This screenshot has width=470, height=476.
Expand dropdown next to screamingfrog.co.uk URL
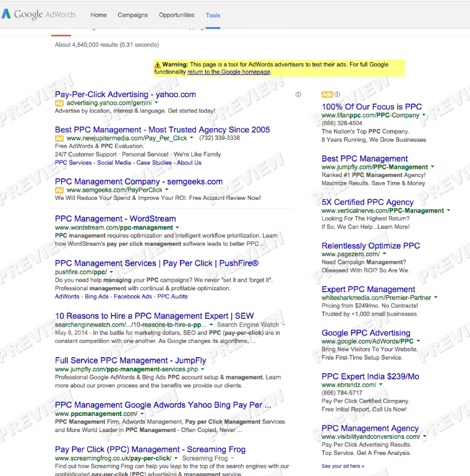pos(176,458)
